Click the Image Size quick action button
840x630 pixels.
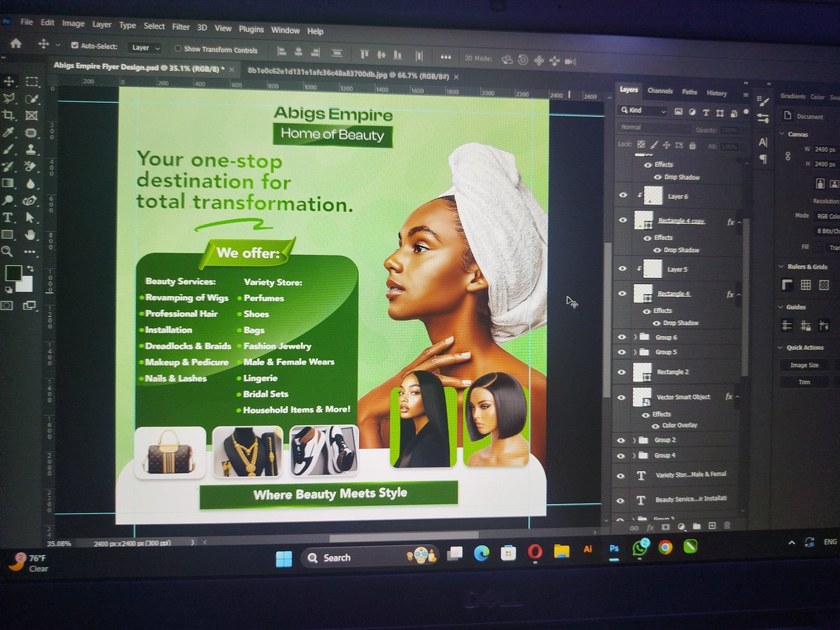[804, 366]
